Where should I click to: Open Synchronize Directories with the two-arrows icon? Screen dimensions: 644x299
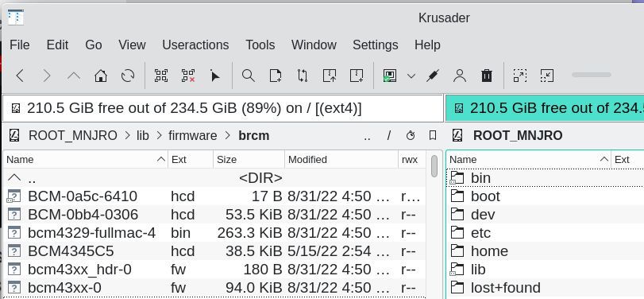pyautogui.click(x=303, y=76)
